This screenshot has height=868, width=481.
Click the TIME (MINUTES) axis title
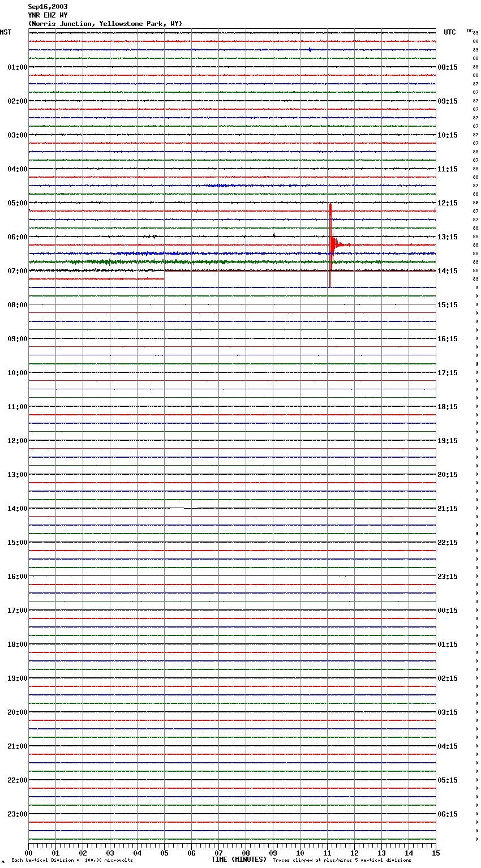(x=239, y=860)
